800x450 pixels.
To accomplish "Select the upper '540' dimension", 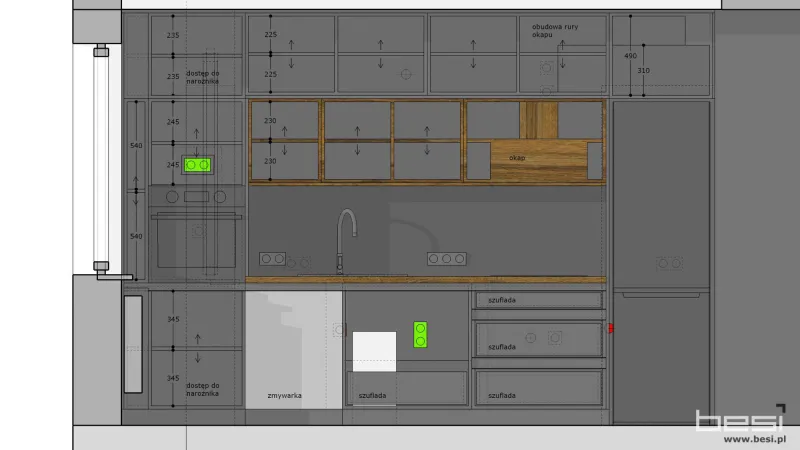I will point(136,145).
